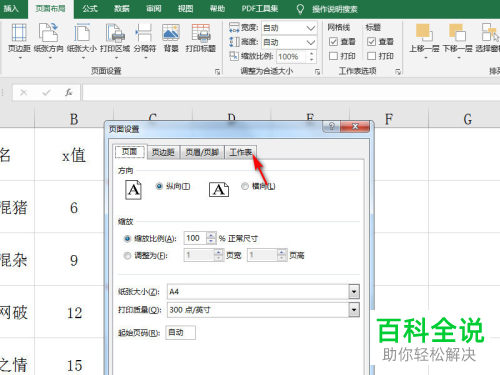Open the 调整为合适大小 group dialog launcher
Viewport: 500px width, 375px height.
[x=317, y=71]
